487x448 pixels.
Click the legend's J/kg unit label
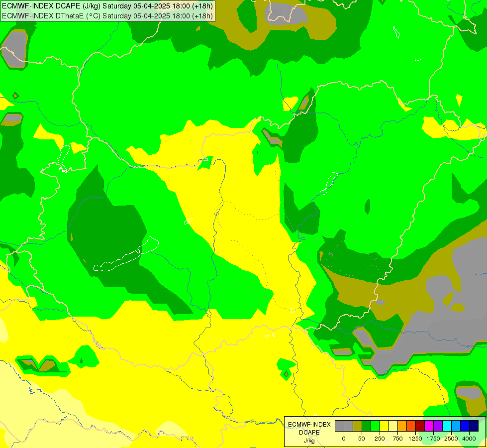click(309, 441)
